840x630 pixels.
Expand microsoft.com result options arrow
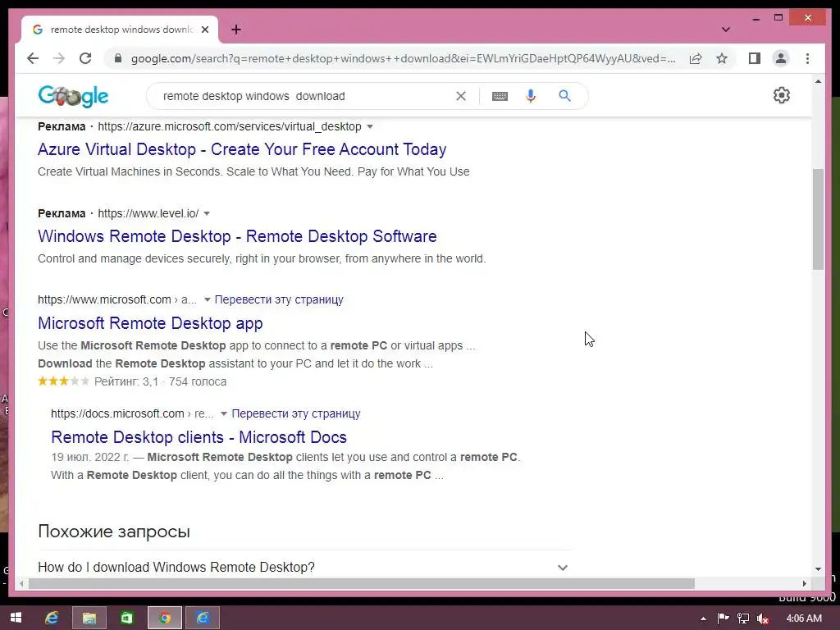pos(208,300)
